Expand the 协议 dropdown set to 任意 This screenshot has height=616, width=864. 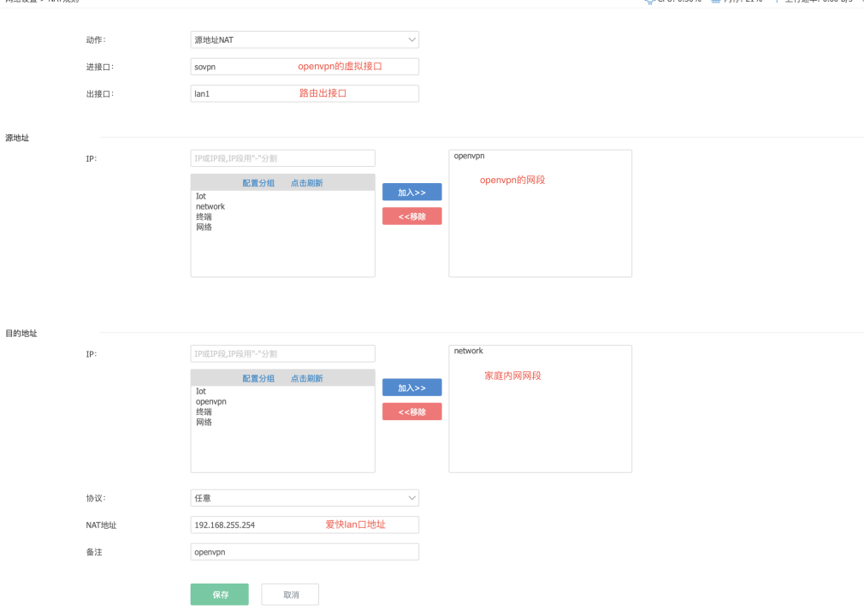pyautogui.click(x=305, y=498)
